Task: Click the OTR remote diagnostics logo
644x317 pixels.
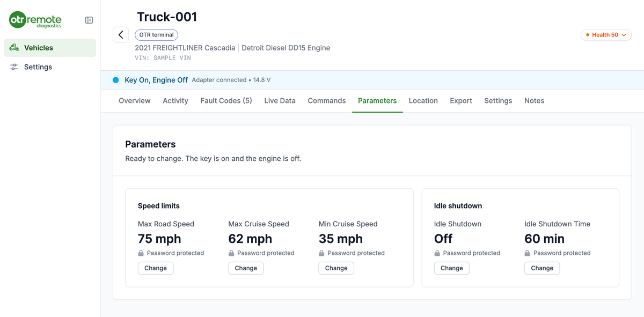Action: 35,20
